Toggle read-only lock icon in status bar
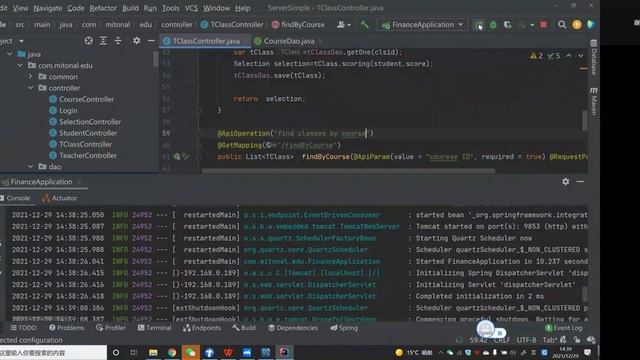Image resolution: width=640 pixels, height=360 pixels. (x=577, y=340)
